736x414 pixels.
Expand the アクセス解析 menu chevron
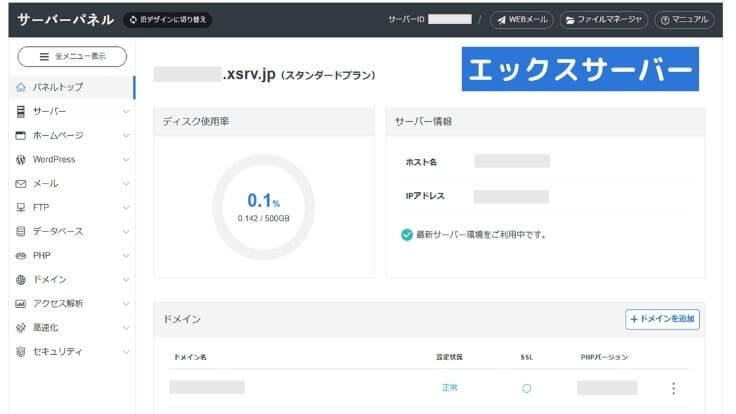click(126, 304)
